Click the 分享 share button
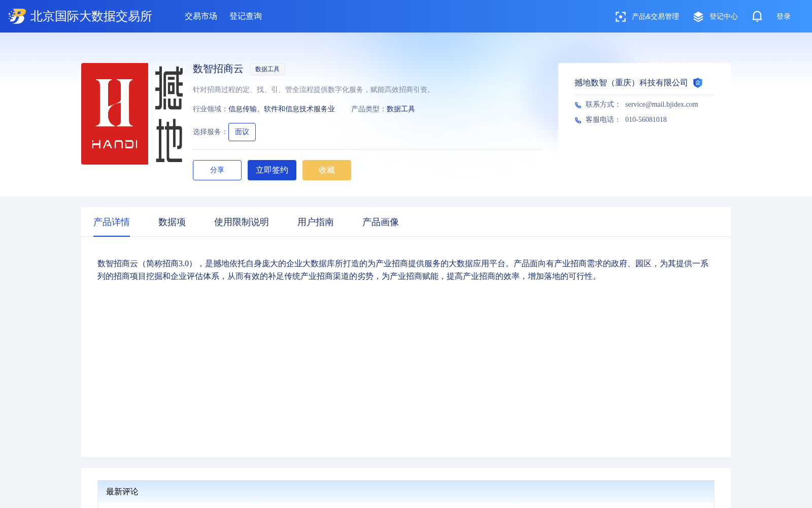Viewport: 812px width, 508px height. point(217,170)
